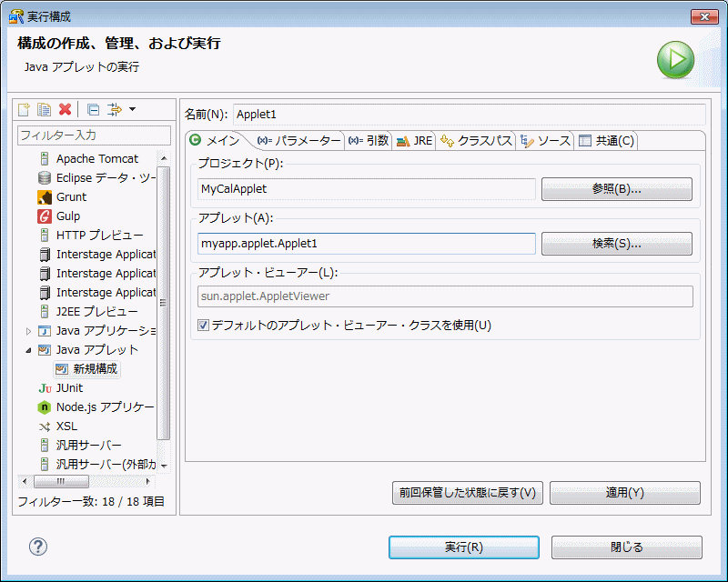
Task: Collapse the Java アプレット tree node
Action: tap(28, 350)
